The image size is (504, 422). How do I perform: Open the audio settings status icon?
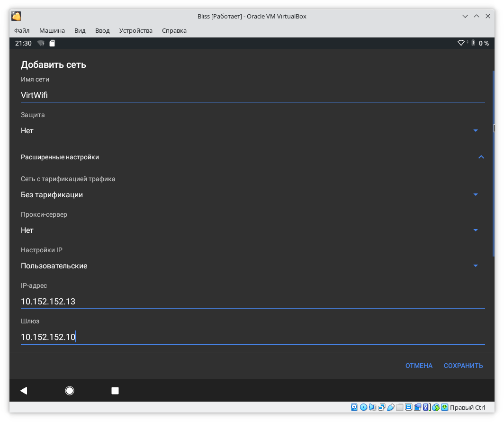(x=372, y=407)
